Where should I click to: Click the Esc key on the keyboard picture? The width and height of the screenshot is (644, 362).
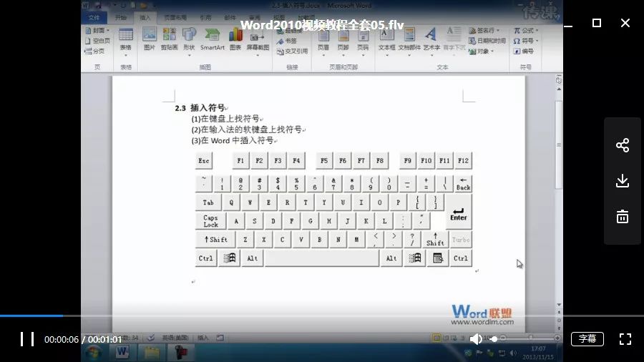pos(204,160)
